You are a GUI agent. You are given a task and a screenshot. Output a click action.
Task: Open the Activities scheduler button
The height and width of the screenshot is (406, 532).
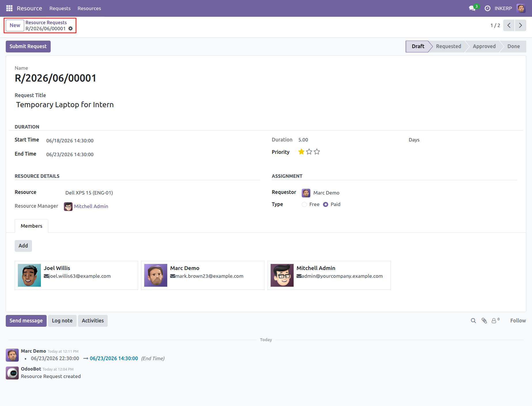click(93, 321)
